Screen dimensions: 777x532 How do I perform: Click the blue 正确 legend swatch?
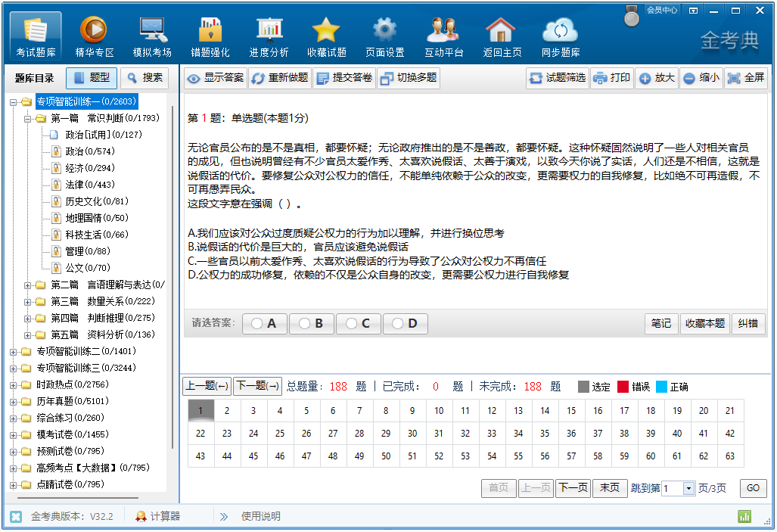tap(661, 387)
